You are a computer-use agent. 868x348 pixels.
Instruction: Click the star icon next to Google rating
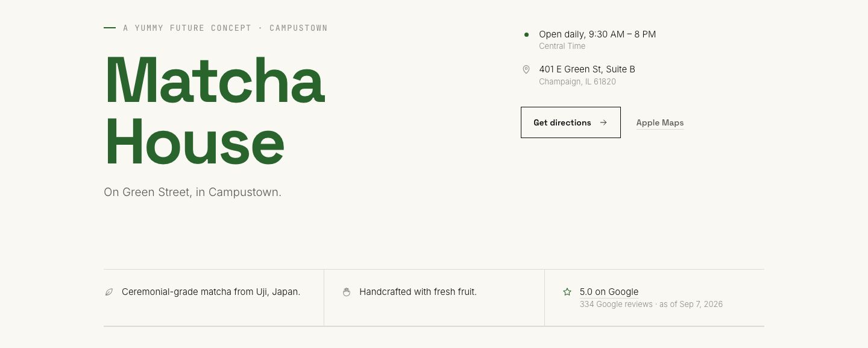[x=567, y=292]
